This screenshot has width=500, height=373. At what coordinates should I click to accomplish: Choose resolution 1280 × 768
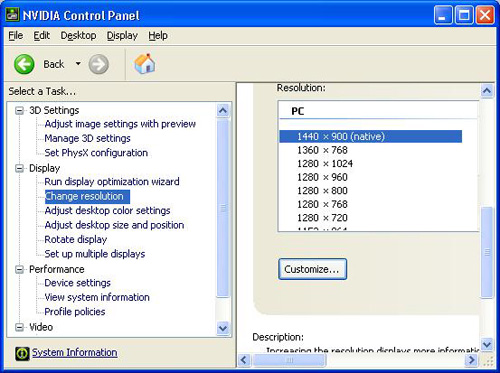pos(322,204)
